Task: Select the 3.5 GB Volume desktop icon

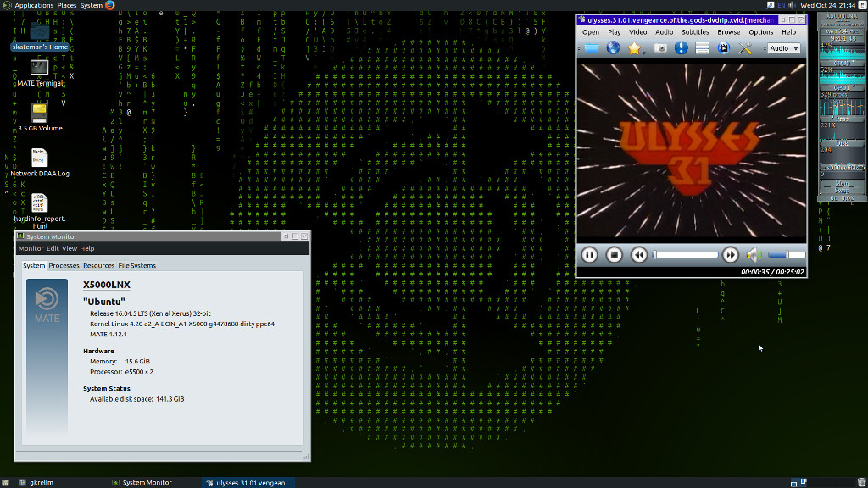Action: 39,117
